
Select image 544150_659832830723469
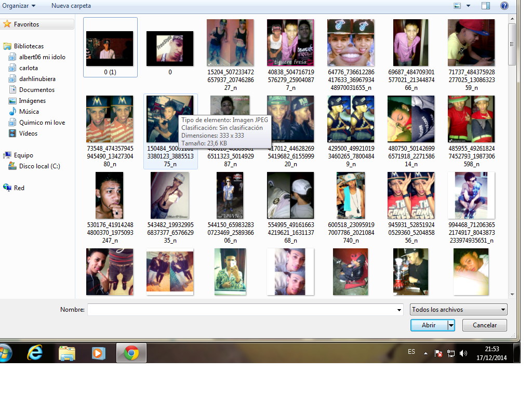coord(230,195)
